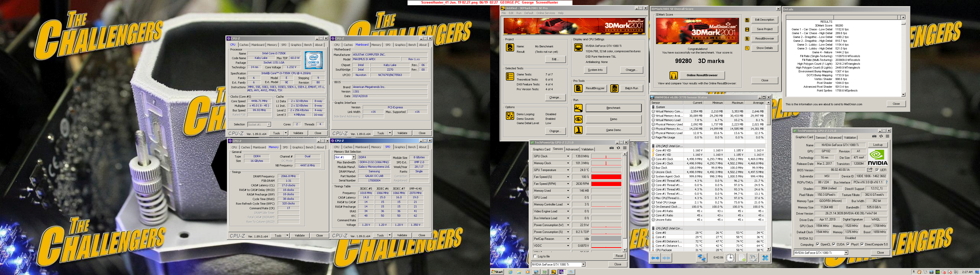
Task: Open HWiNFO sensor settings gear icon
Action: (753, 258)
